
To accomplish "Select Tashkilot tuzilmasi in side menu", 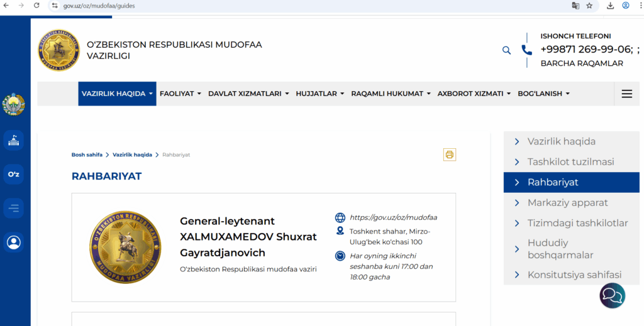I will [x=570, y=162].
